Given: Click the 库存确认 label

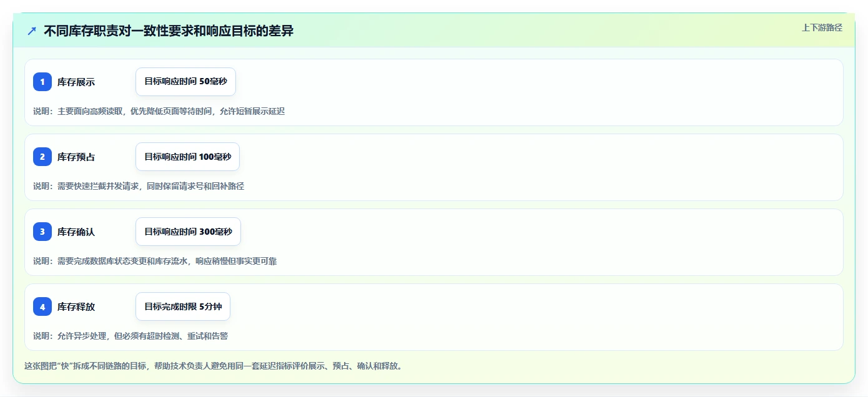Looking at the screenshot, I should 76,232.
